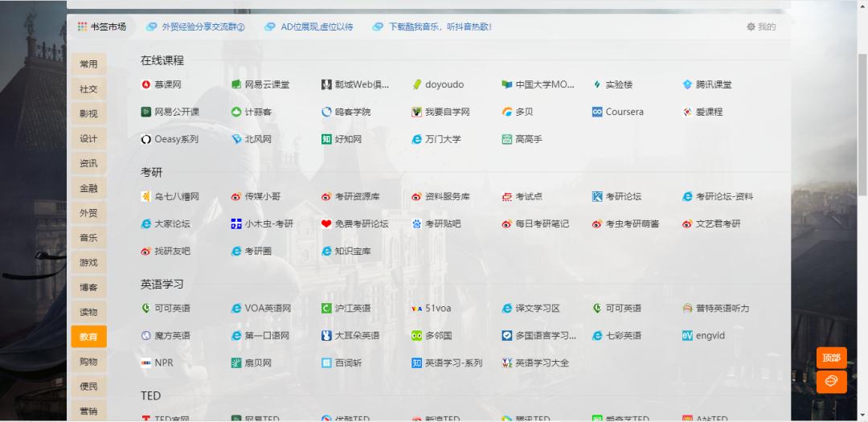Image resolution: width=868 pixels, height=422 pixels.
Task: Click the 百词斩 icon
Action: [x=326, y=363]
